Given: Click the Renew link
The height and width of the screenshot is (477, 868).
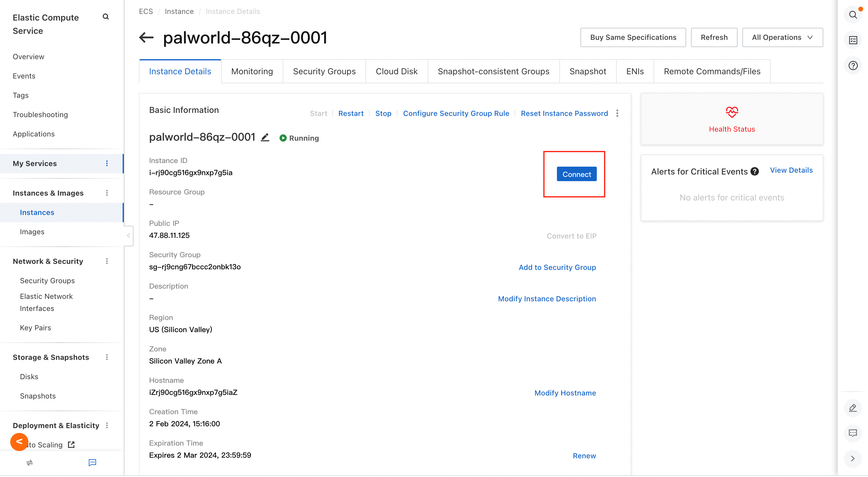Looking at the screenshot, I should pos(584,456).
